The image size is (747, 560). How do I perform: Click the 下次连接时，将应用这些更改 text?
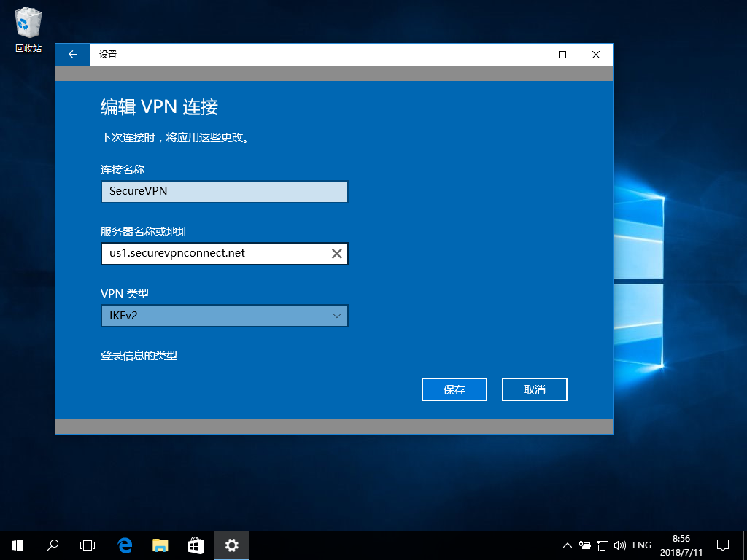point(175,138)
